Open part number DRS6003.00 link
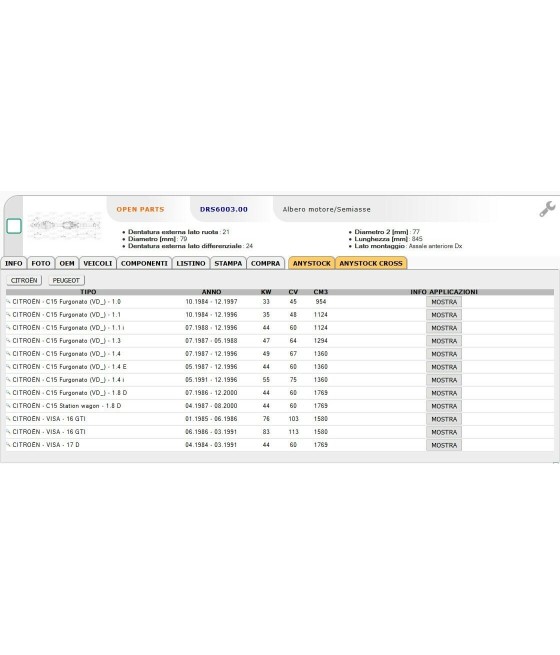Image resolution: width=560 pixels, height=655 pixels. (224, 209)
